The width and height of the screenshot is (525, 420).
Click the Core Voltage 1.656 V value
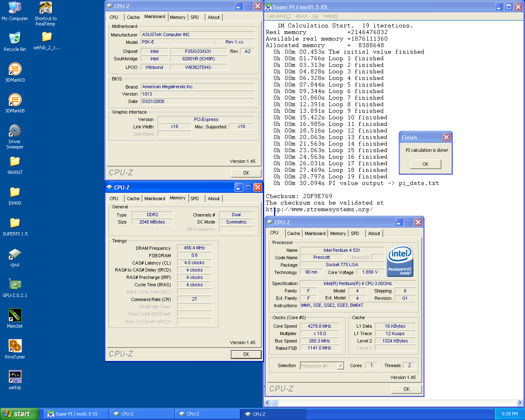point(370,272)
